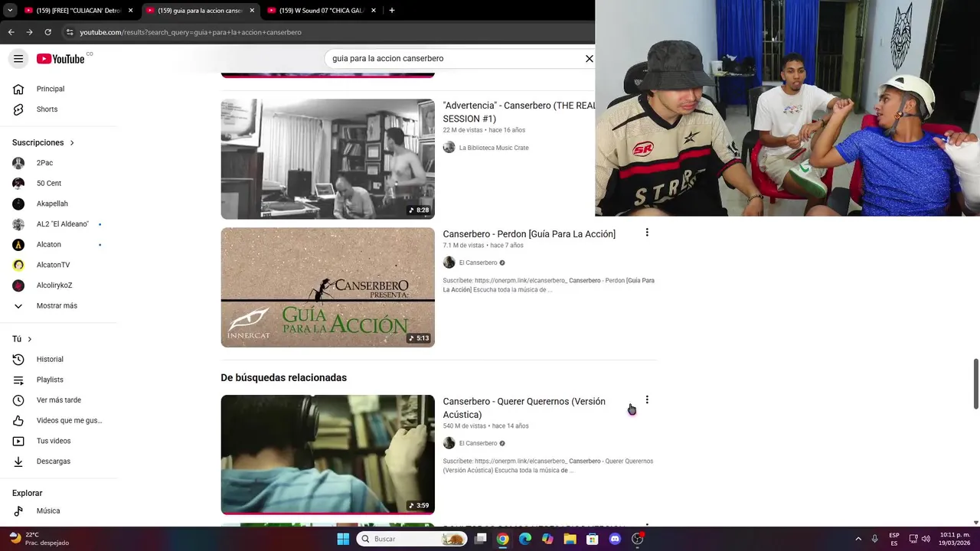The image size is (980, 551).
Task: Open Task View from taskbar
Action: tap(480, 539)
